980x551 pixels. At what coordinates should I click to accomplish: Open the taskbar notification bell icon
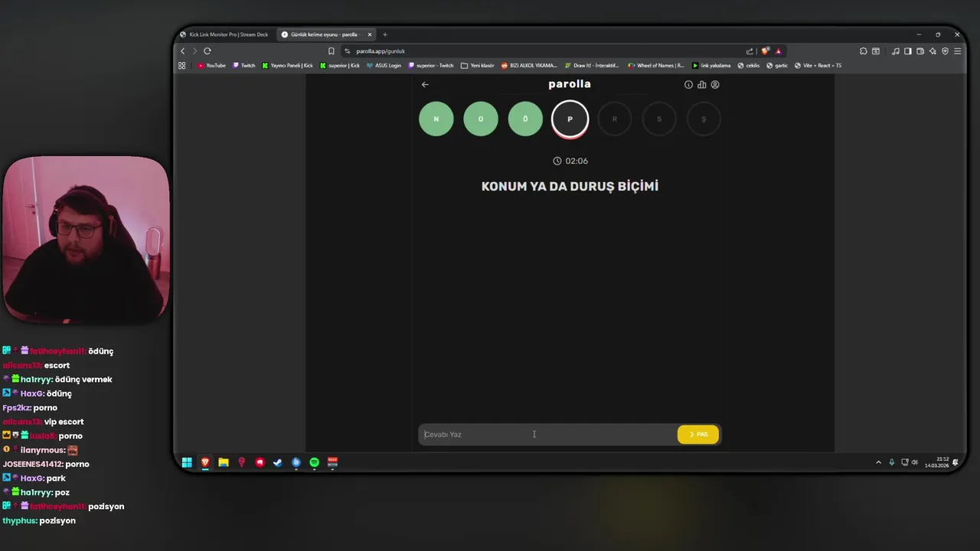(x=955, y=462)
